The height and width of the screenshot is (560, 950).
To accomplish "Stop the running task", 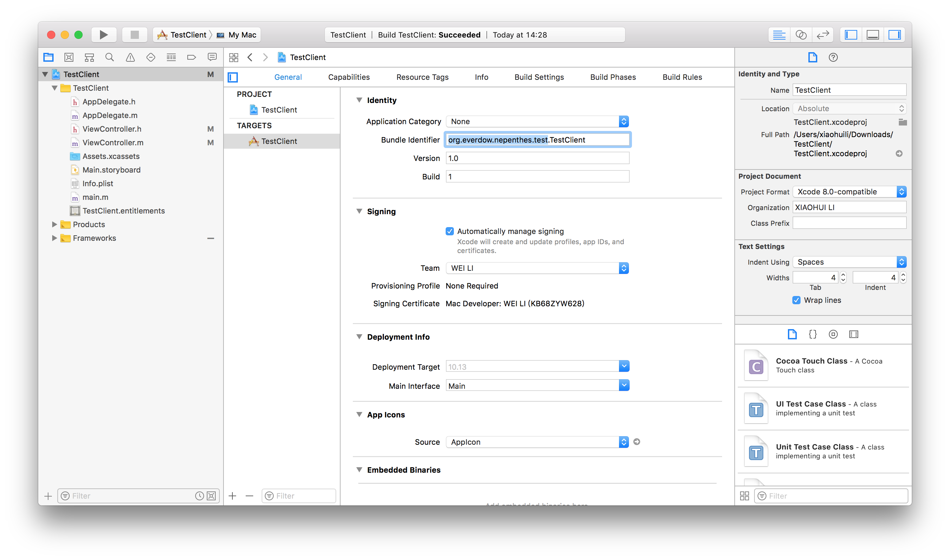I will (x=134, y=35).
